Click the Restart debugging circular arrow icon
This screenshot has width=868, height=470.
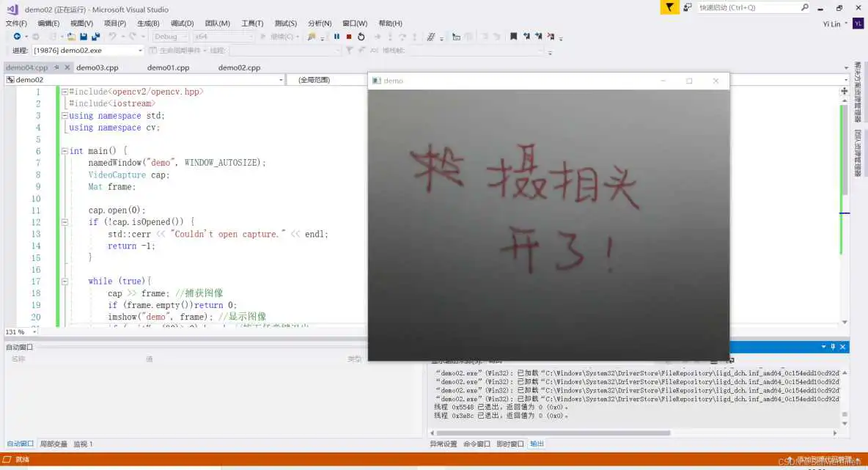coord(361,37)
